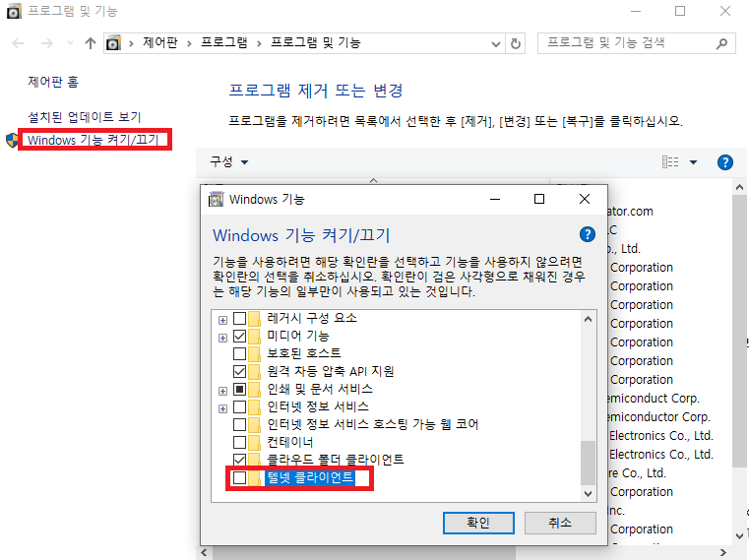
Task: Select 프로그램 및 기능 breadcrumb
Action: point(316,43)
